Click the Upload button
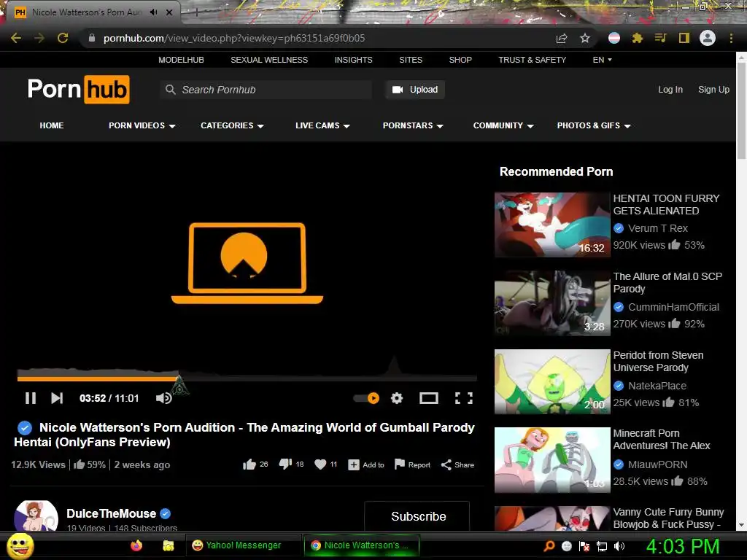This screenshot has height=560, width=747. click(415, 90)
